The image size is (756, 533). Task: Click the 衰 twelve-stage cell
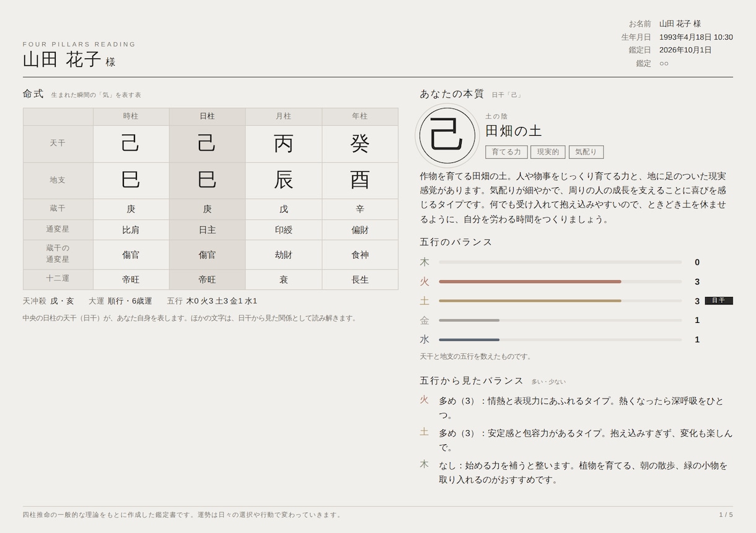pyautogui.click(x=283, y=280)
